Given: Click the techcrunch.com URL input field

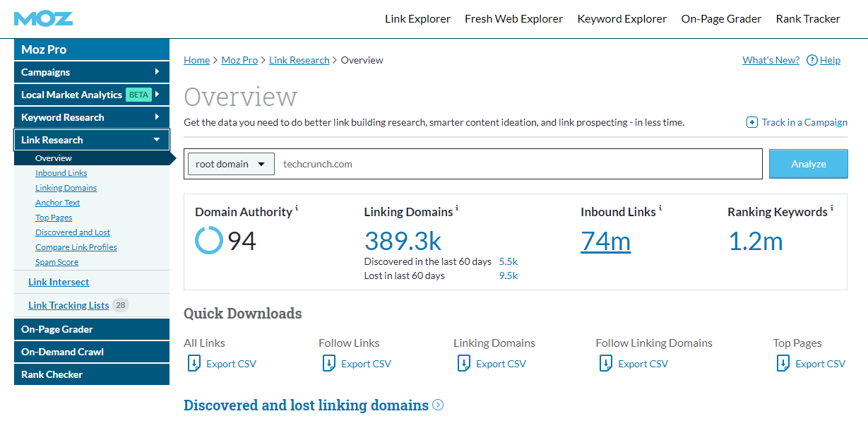Looking at the screenshot, I should click(x=519, y=164).
